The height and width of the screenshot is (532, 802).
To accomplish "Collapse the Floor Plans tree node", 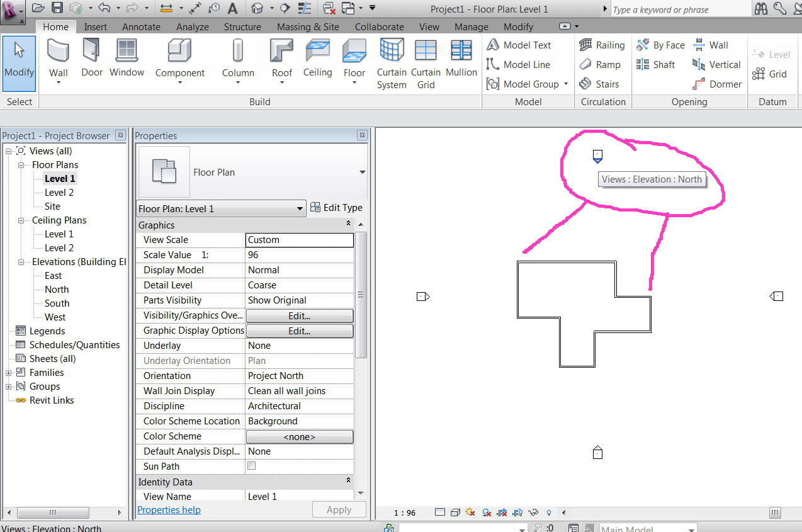I will click(21, 165).
